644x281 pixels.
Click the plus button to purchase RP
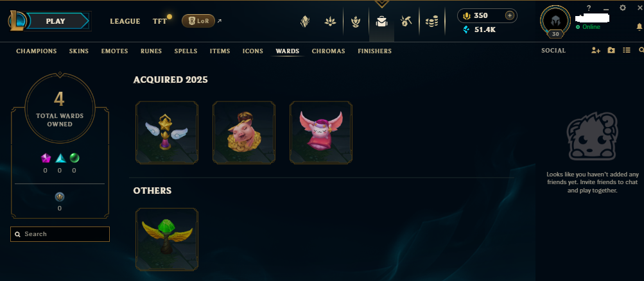pos(510,15)
